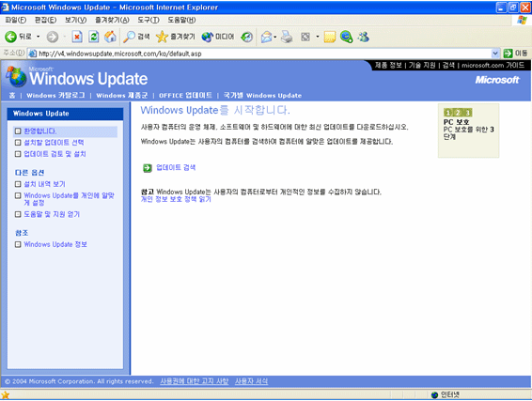Open 설치 내역 보기 in sidebar
The width and height of the screenshot is (532, 401).
[x=44, y=184]
